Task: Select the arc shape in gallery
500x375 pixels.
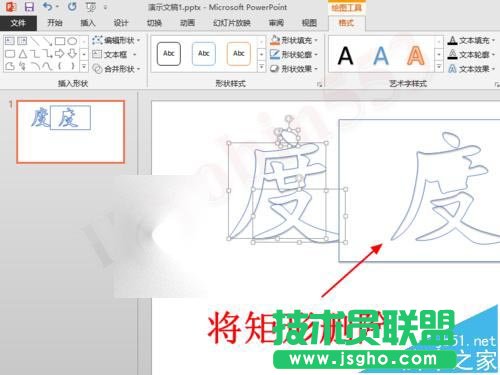Action: click(35, 66)
